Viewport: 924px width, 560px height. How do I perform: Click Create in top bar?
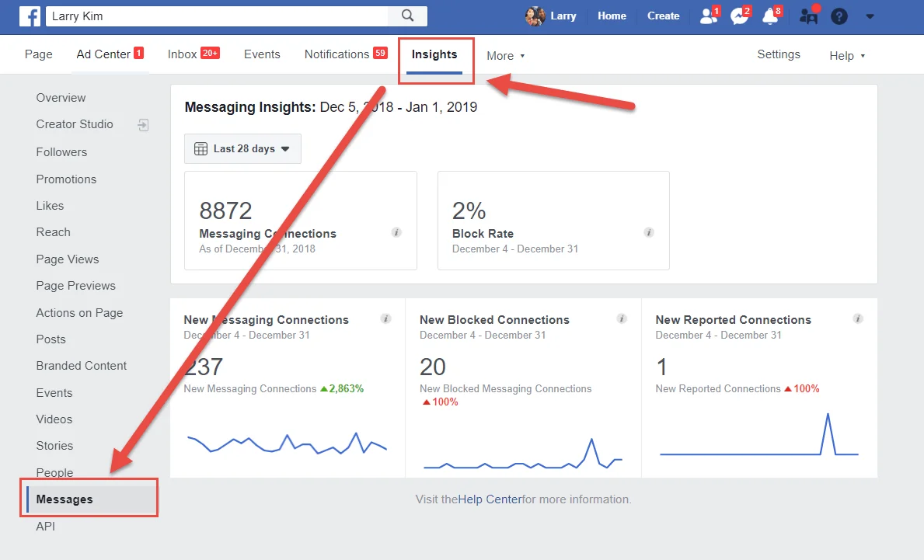(x=663, y=16)
